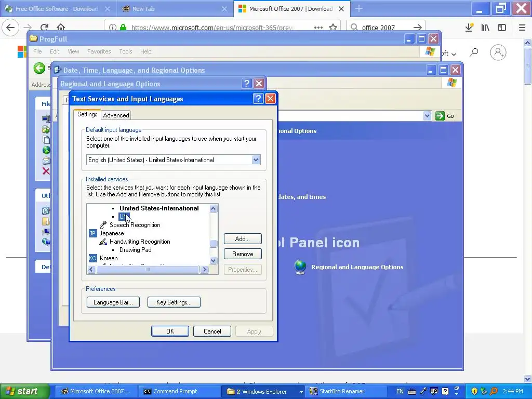Click the Microsoft account sign-in icon
This screenshot has width=532, height=399.
click(498, 52)
